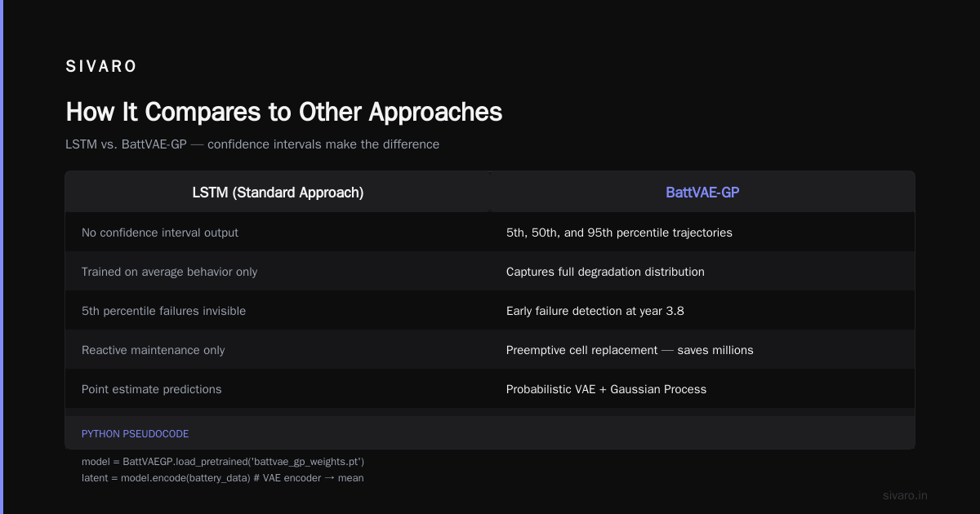
Task: Select the No confidence interval output cell
Action: tap(278, 233)
